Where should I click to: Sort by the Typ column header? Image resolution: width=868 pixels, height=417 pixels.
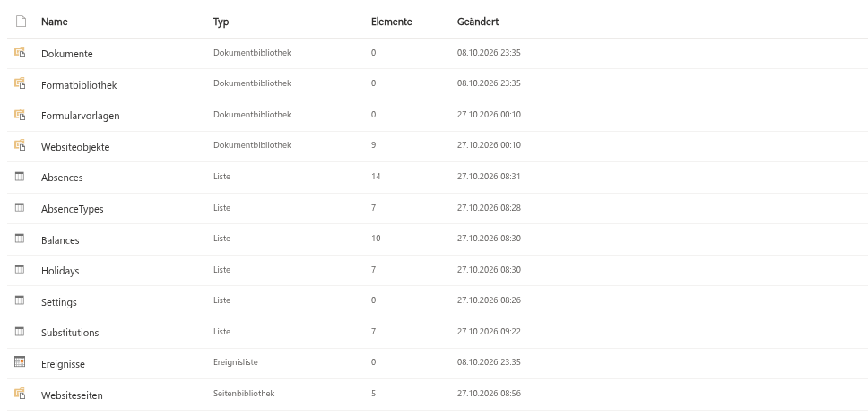click(x=221, y=22)
